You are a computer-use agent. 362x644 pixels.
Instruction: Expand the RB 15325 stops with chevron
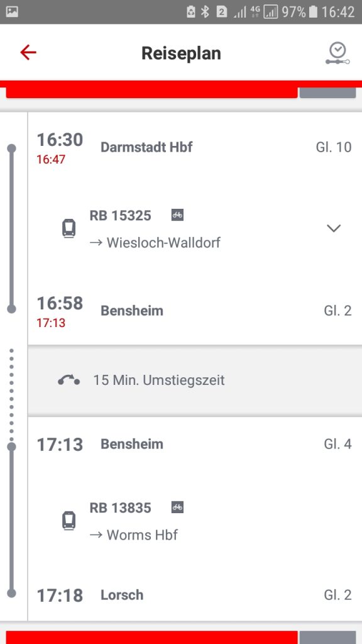tap(334, 228)
